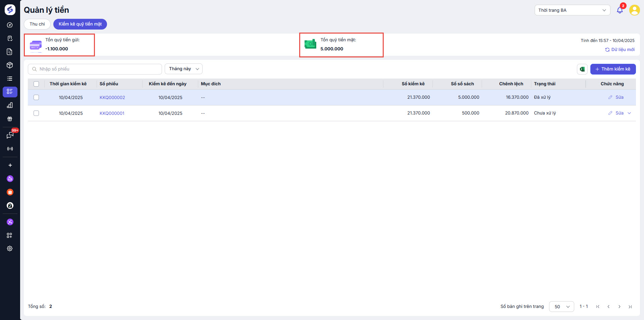The image size is (644, 320).
Task: Open the TikTok channel icon
Action: click(x=10, y=205)
